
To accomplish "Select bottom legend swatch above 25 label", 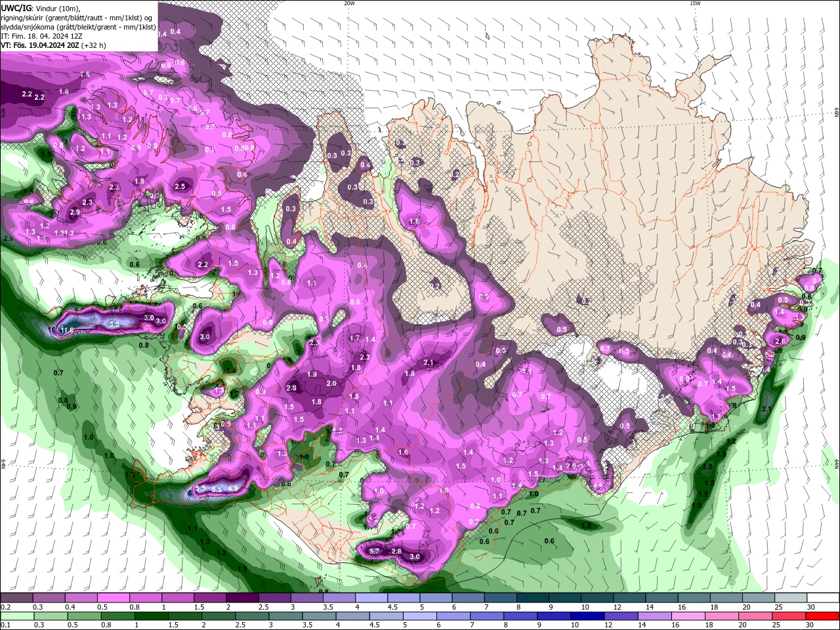I will coord(789,616).
